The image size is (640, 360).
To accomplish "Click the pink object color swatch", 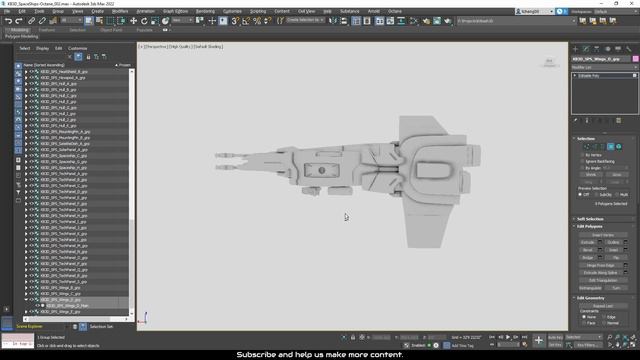I will pyautogui.click(x=635, y=59).
